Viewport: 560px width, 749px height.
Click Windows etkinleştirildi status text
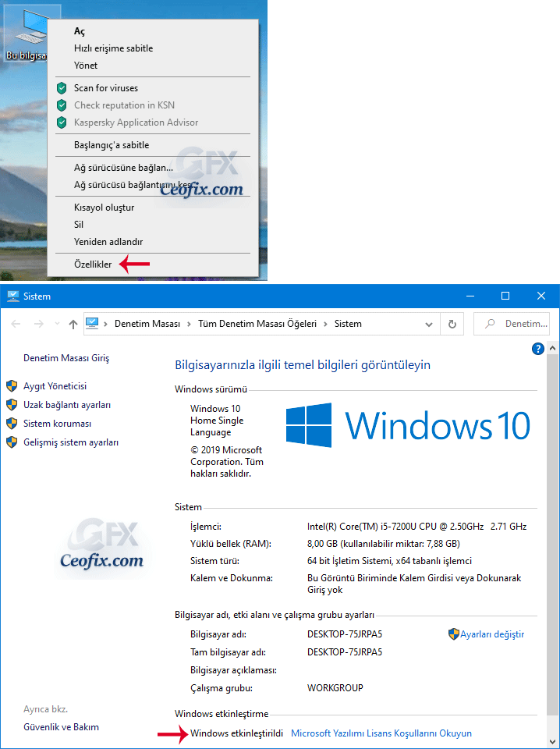[236, 733]
